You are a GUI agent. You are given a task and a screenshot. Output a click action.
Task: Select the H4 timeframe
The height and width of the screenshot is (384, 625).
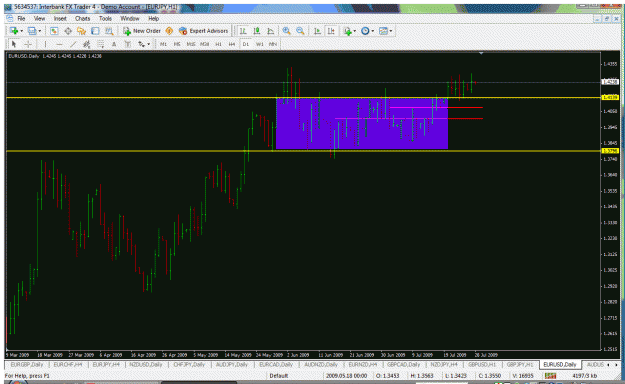click(x=232, y=44)
